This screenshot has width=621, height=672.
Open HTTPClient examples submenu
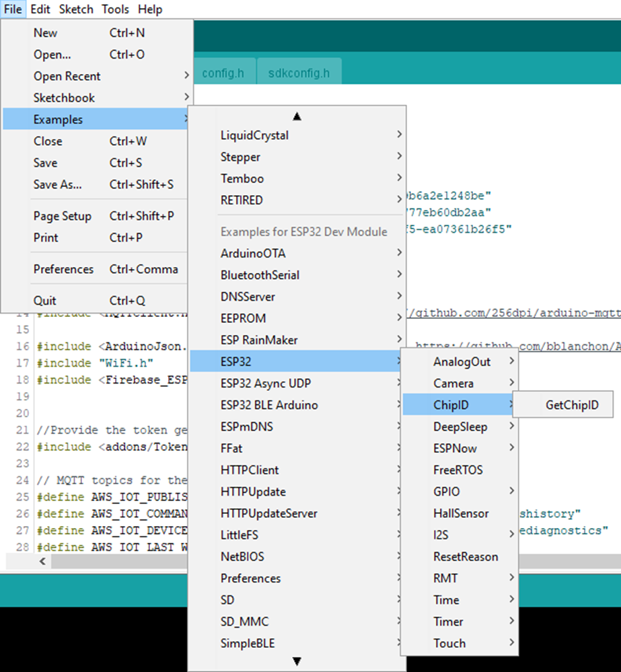tap(295, 470)
